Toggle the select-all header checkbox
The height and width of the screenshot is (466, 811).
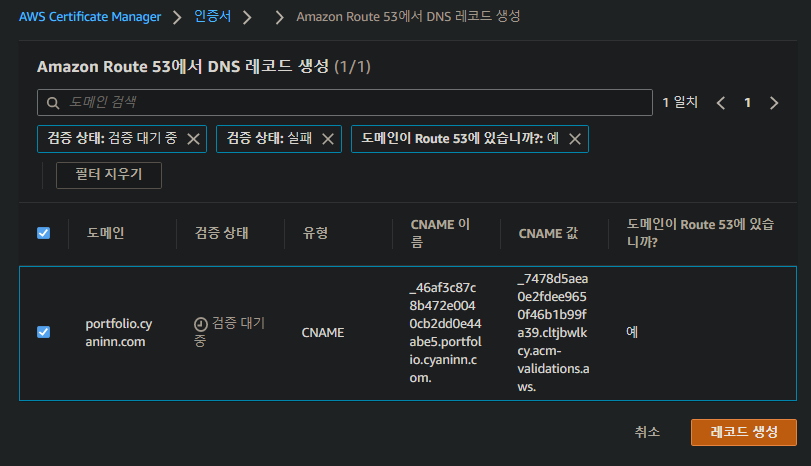pyautogui.click(x=43, y=233)
